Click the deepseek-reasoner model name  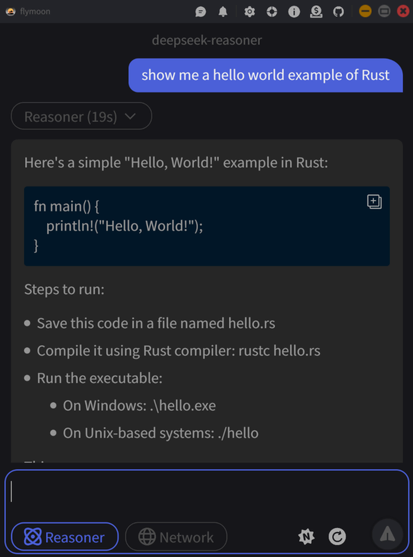click(207, 40)
